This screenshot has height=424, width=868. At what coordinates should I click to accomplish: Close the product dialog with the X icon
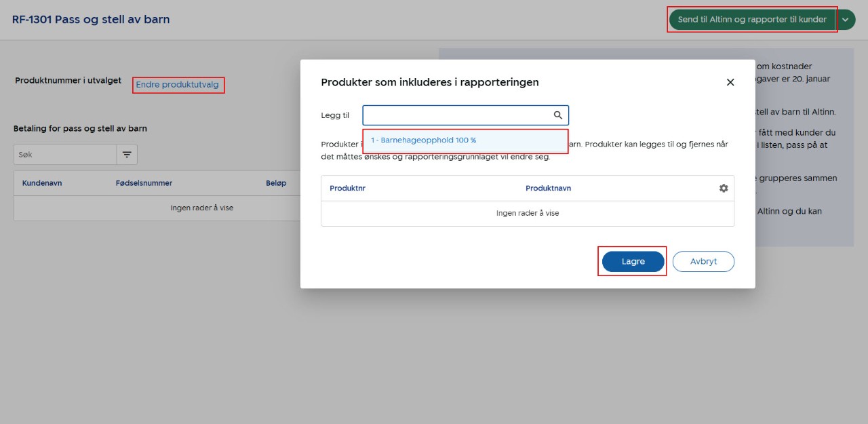tap(730, 82)
